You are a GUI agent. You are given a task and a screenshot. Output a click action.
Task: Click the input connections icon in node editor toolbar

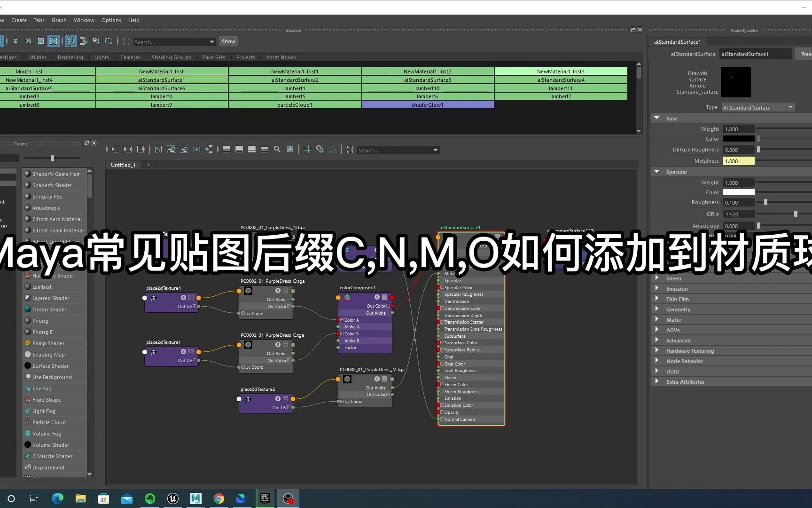[x=115, y=149]
